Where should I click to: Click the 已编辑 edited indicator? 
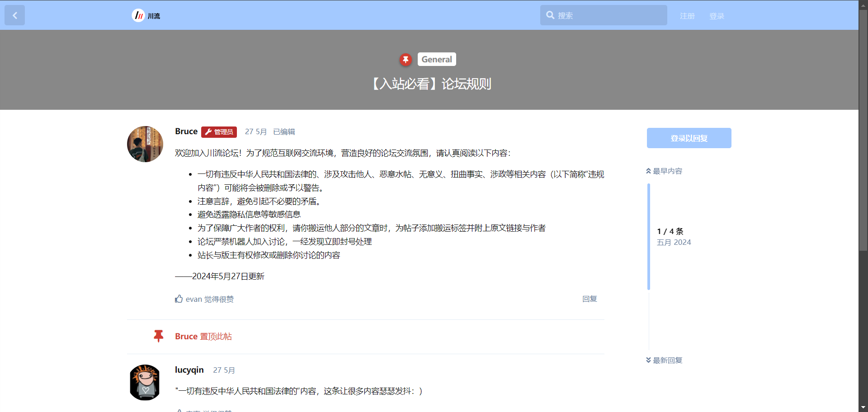click(x=284, y=132)
